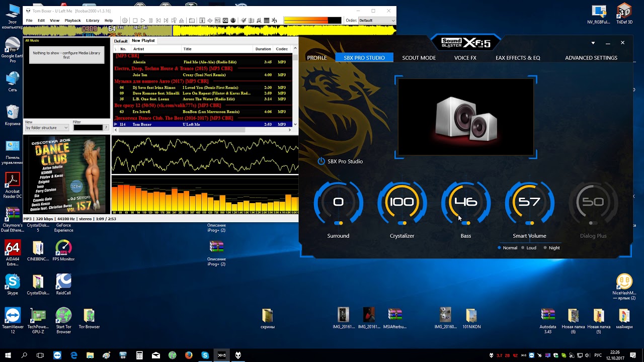644x362 pixels.
Task: Open the Library menu in foobar2000
Action: [93, 21]
